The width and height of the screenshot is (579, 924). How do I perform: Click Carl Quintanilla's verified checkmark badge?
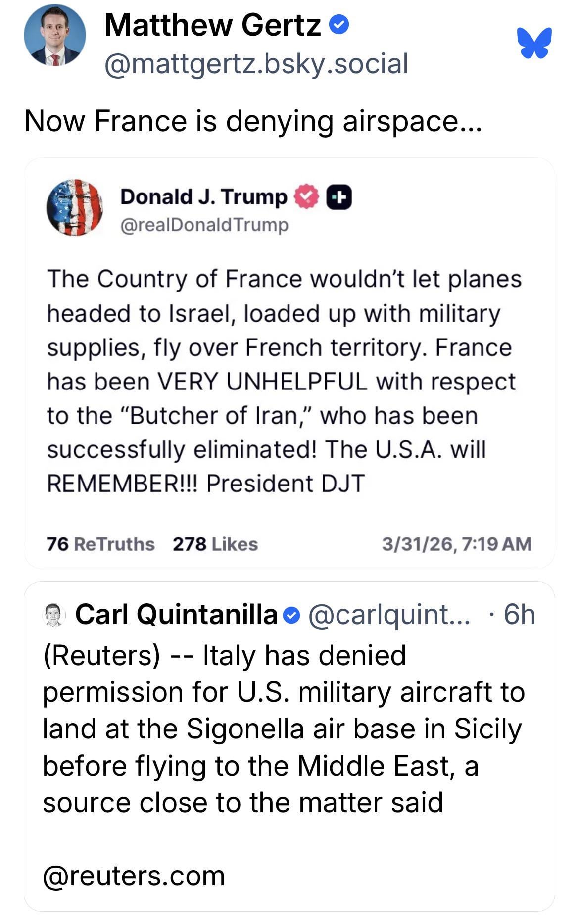pos(292,616)
